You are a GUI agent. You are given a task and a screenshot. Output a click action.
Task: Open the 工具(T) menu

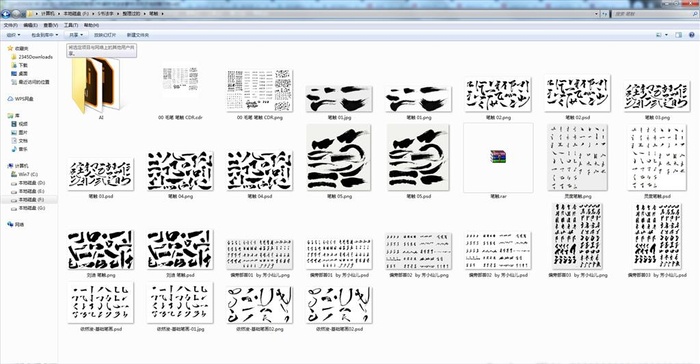71,25
